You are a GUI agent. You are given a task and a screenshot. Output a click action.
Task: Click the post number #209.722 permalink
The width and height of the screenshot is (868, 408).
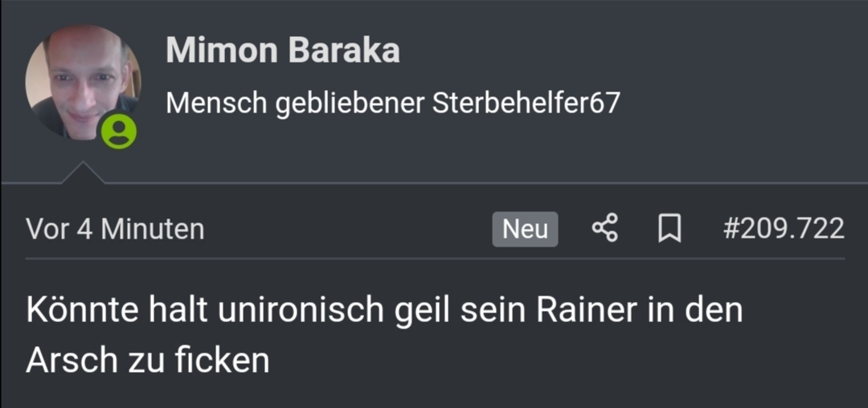point(784,229)
